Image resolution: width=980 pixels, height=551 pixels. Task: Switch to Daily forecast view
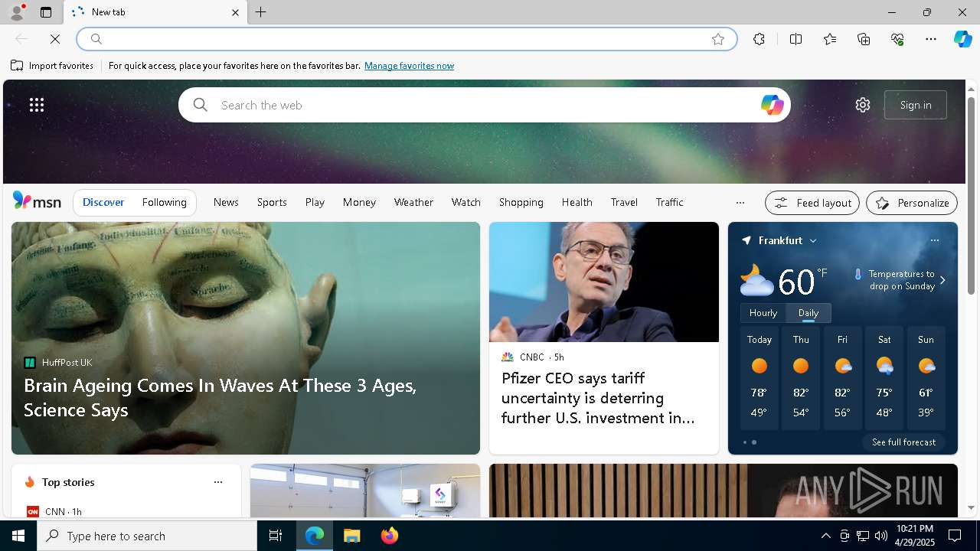tap(808, 313)
